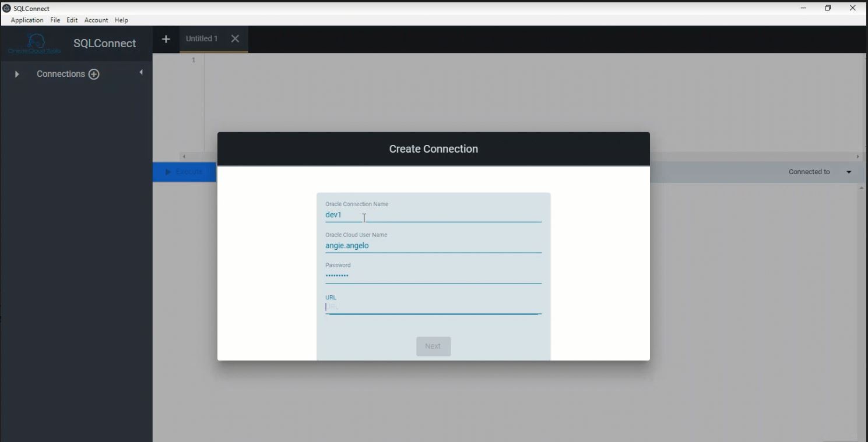Click the add connection plus icon

point(94,74)
